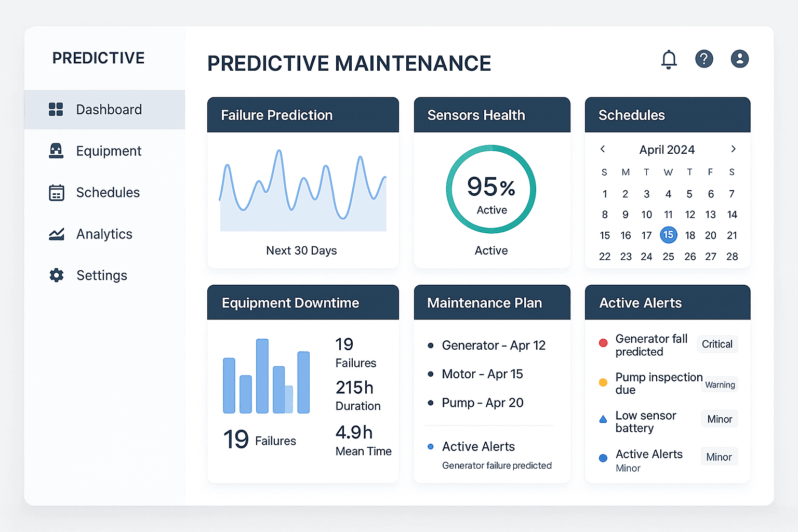Click the user profile icon
This screenshot has height=532, width=798.
740,59
